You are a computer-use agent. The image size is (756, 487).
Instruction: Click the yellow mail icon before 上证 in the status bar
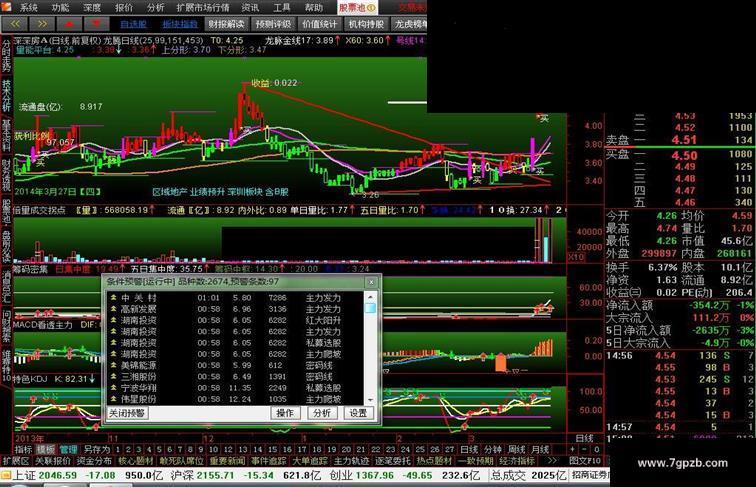click(x=5, y=475)
